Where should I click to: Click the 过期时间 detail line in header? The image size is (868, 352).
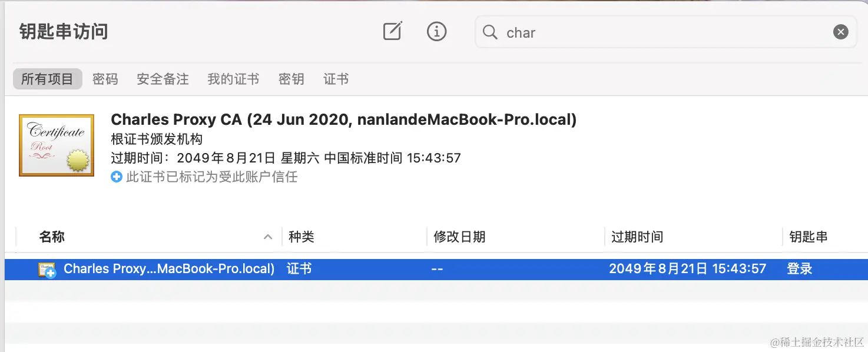286,158
